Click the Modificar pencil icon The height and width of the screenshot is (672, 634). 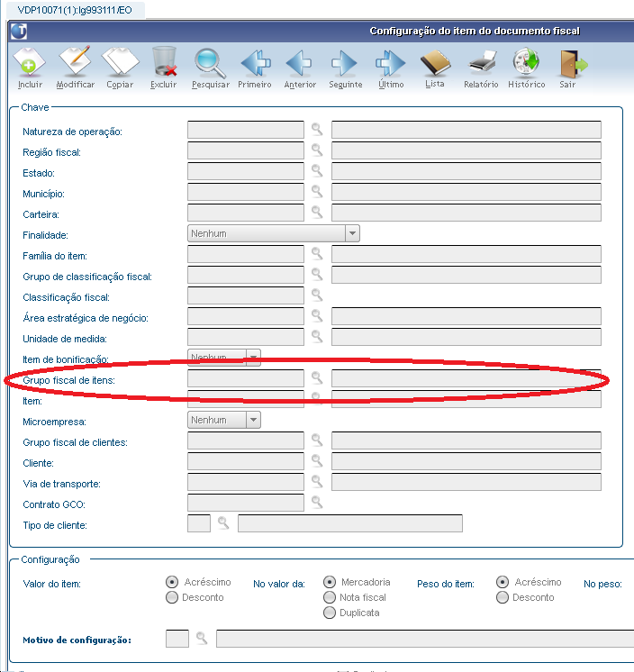coord(75,62)
